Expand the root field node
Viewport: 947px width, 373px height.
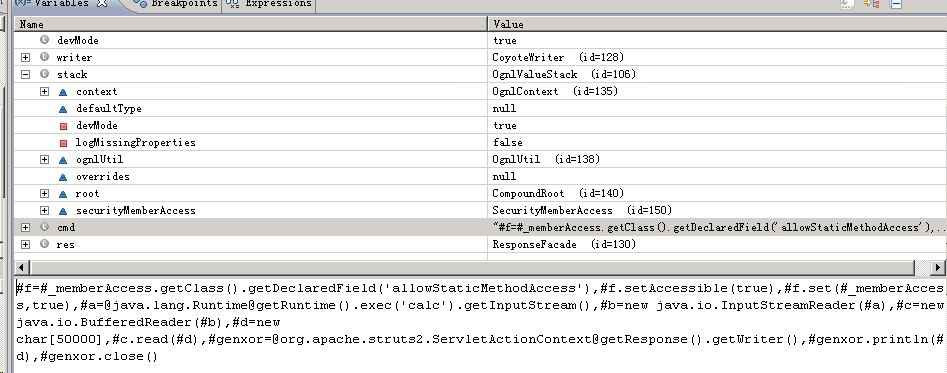45,193
